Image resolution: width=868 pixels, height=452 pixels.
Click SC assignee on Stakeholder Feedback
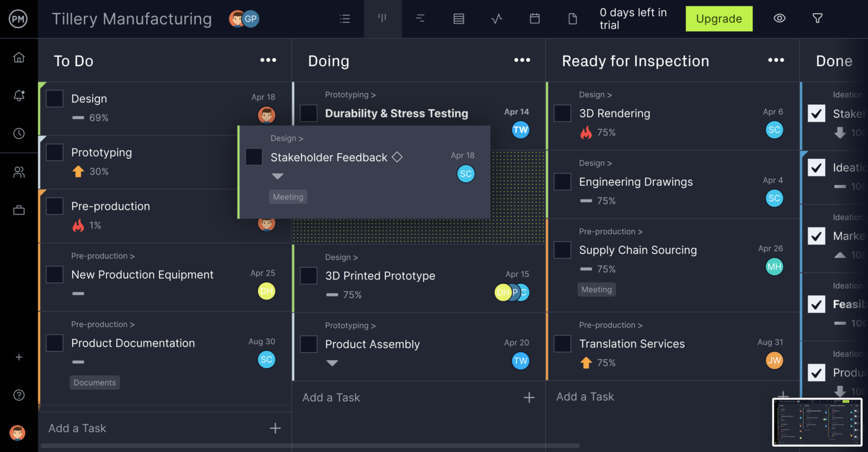[466, 174]
